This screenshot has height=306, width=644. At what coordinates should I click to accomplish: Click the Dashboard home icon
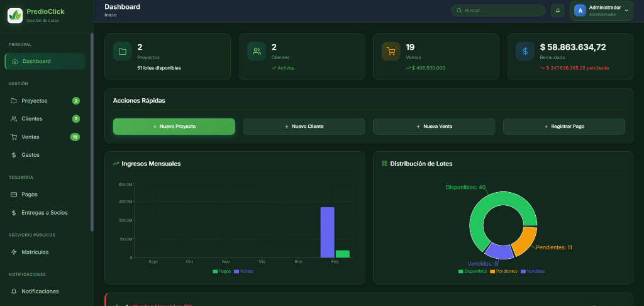pyautogui.click(x=15, y=61)
